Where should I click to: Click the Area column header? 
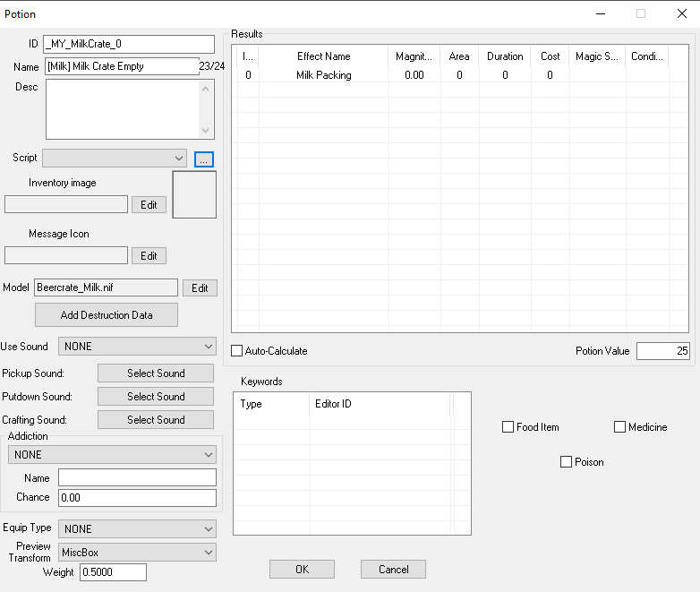[459, 56]
